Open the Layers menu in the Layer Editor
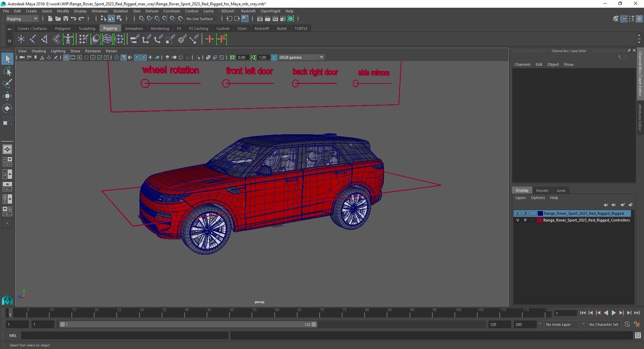Image resolution: width=644 pixels, height=349 pixels. (521, 198)
